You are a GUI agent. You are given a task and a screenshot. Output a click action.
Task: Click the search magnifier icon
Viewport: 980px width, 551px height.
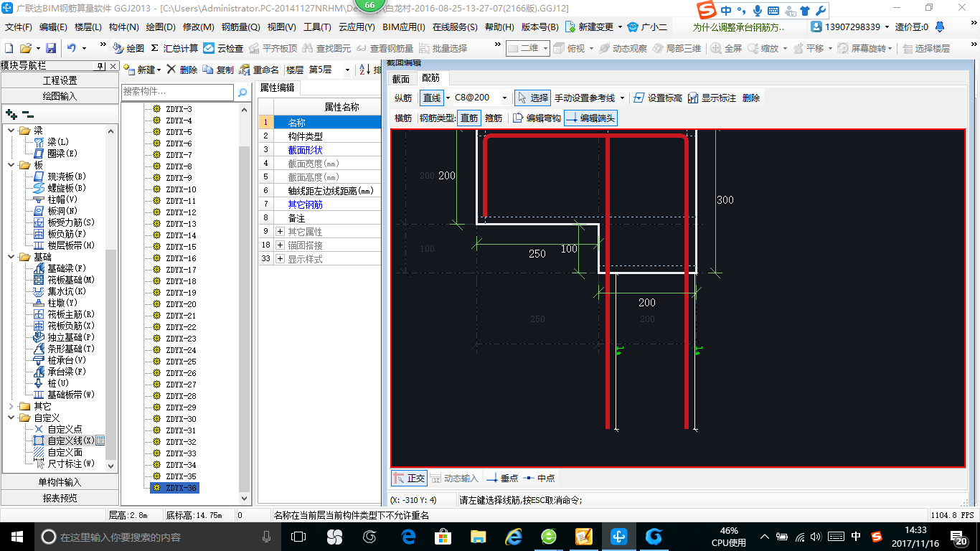point(242,92)
